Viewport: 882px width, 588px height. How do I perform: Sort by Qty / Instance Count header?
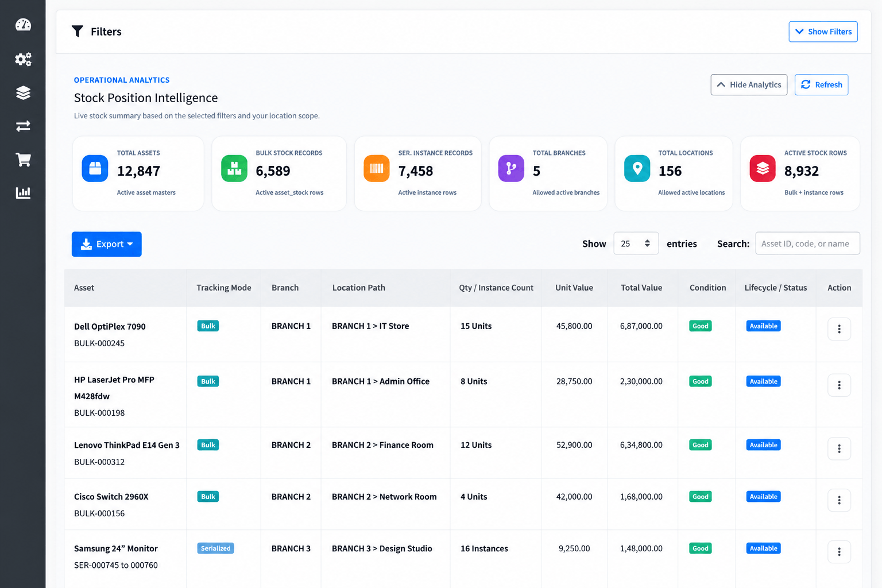[x=496, y=288]
